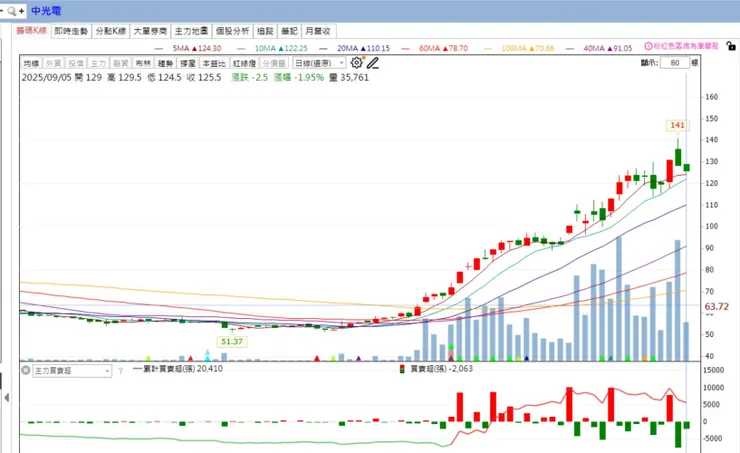Click the 量 35,761 volume readout

point(349,77)
